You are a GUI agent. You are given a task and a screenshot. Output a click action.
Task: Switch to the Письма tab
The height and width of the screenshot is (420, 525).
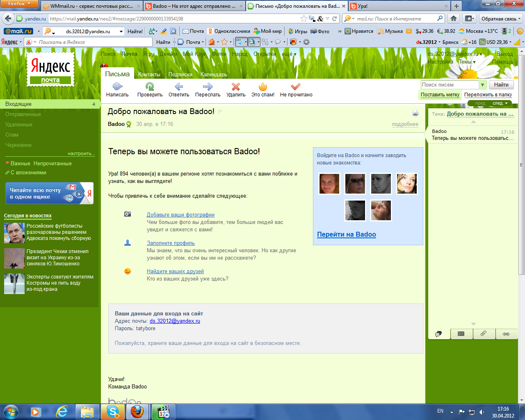tap(117, 74)
